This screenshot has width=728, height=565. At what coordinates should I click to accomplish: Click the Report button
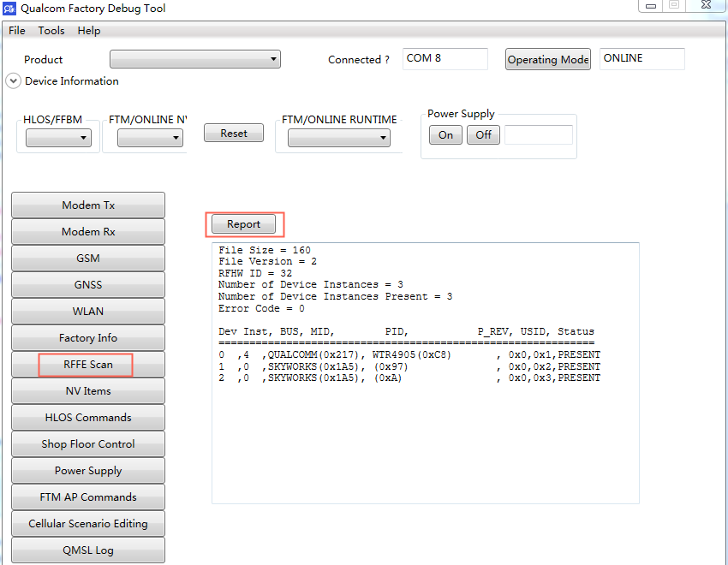pos(244,223)
